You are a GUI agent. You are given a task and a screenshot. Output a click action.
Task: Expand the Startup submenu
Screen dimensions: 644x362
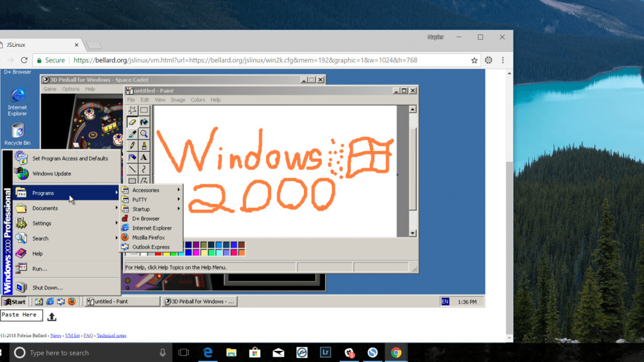141,209
